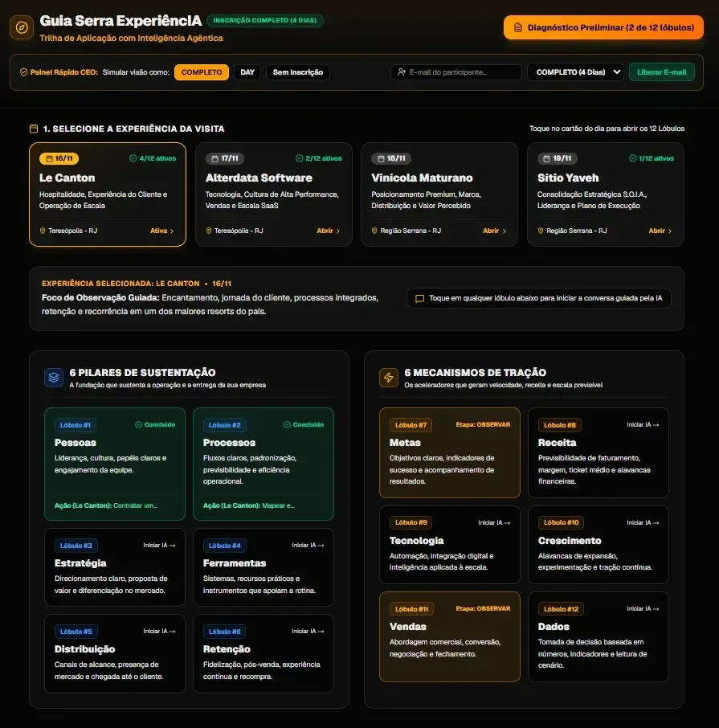Click the shield icon beside Painel Rápido CEO
The image size is (719, 728).
click(23, 72)
